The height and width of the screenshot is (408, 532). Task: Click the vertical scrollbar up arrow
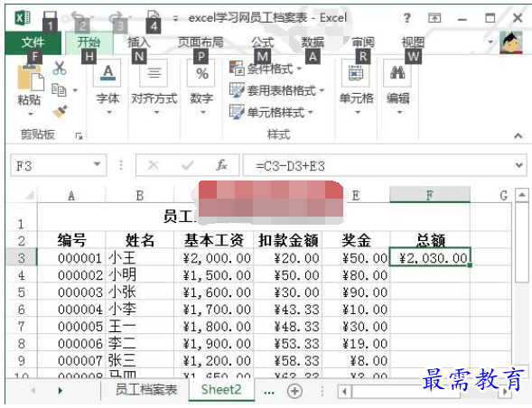(x=521, y=195)
